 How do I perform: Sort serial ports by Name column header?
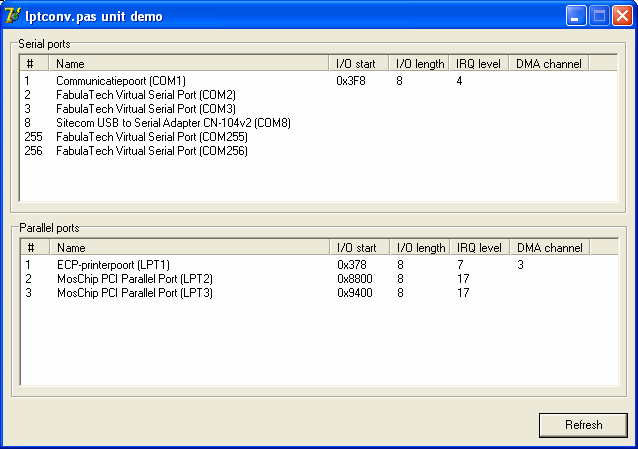[189, 64]
